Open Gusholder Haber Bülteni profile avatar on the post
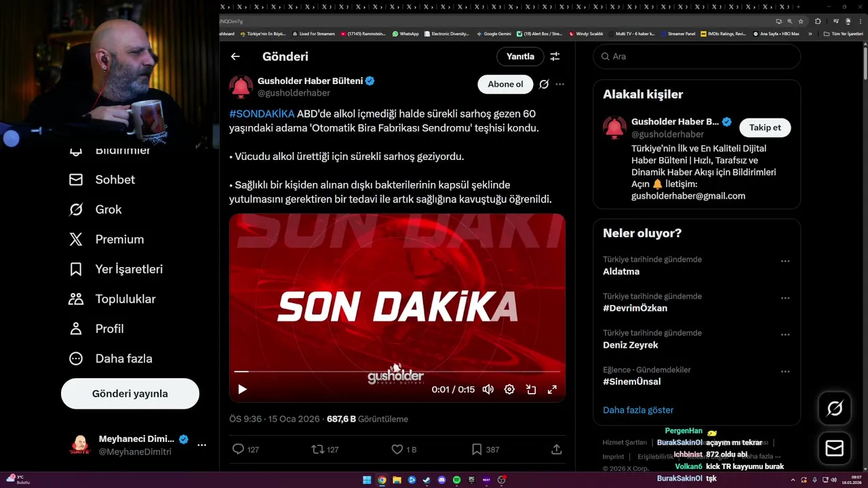This screenshot has width=868, height=488. coord(241,87)
